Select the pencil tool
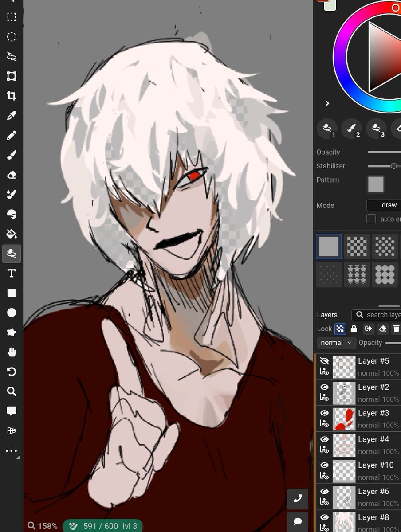 tap(12, 135)
